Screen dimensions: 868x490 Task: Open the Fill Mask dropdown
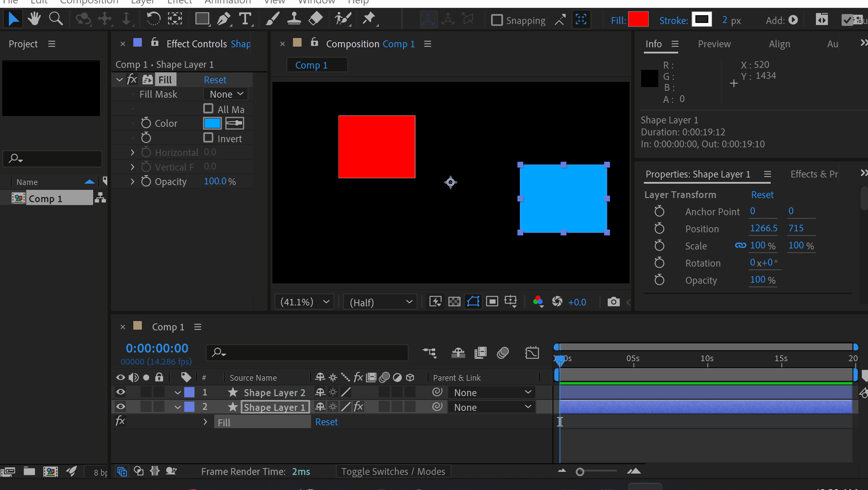226,94
